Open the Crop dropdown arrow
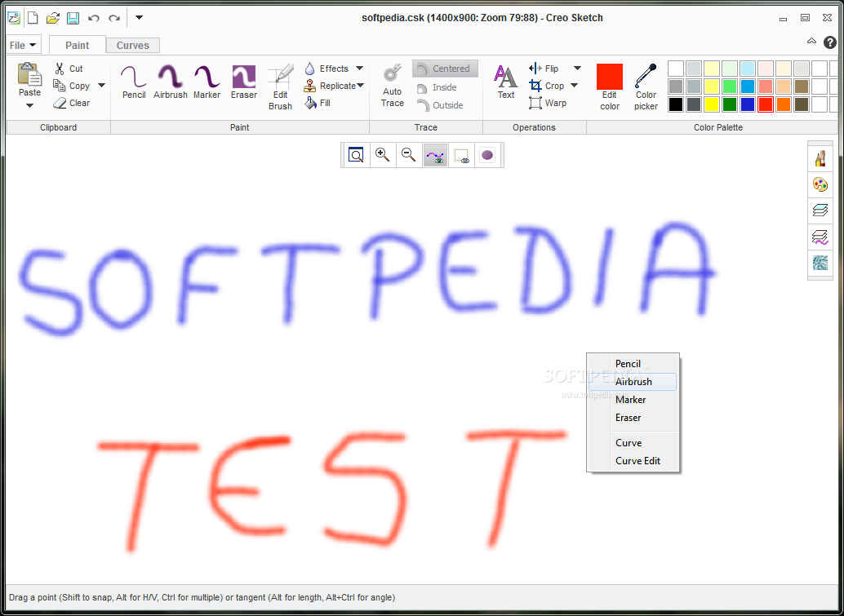The height and width of the screenshot is (616, 844). coord(574,86)
